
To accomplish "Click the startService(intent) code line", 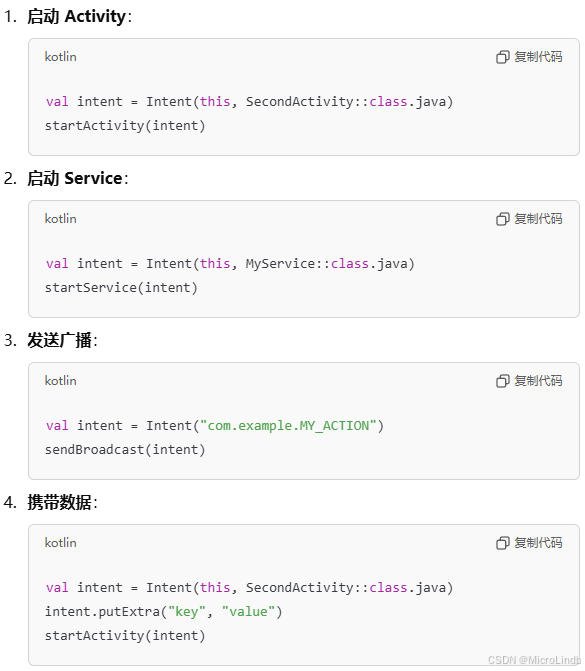I will pos(121,288).
